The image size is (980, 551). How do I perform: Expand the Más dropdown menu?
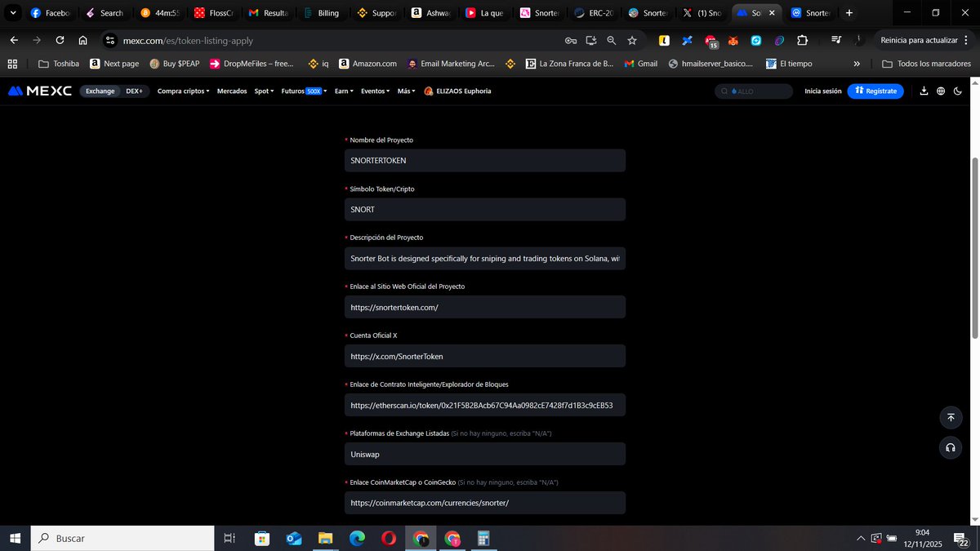coord(406,91)
